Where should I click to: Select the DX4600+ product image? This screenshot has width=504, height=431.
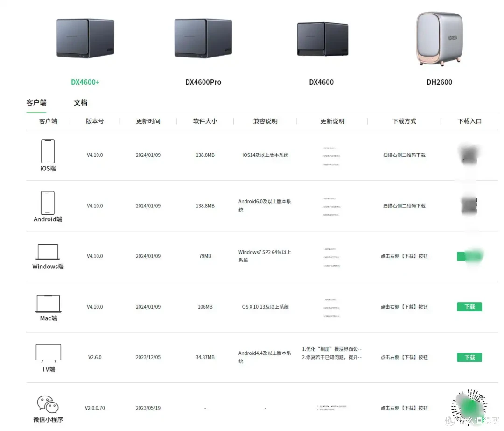point(85,38)
